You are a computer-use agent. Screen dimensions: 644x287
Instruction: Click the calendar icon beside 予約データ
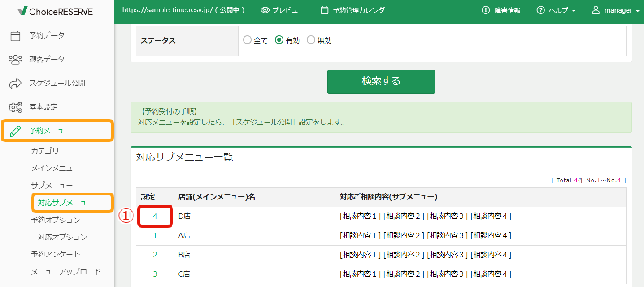[x=16, y=36]
